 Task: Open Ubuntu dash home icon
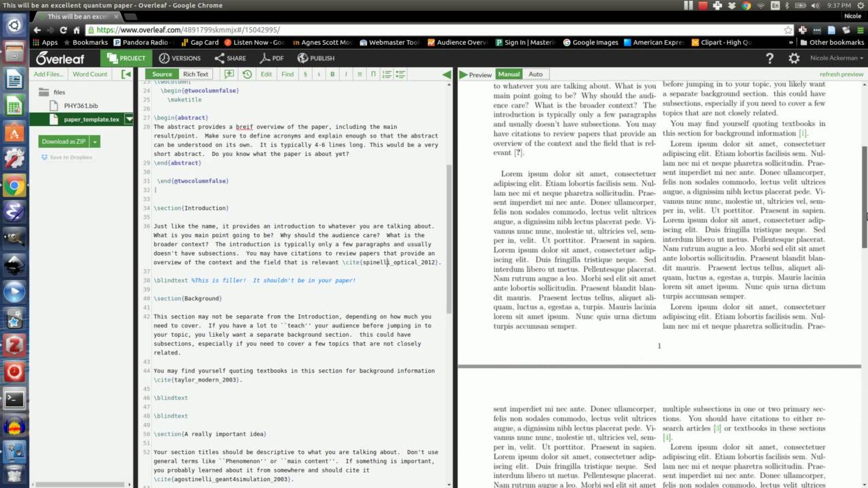(14, 25)
